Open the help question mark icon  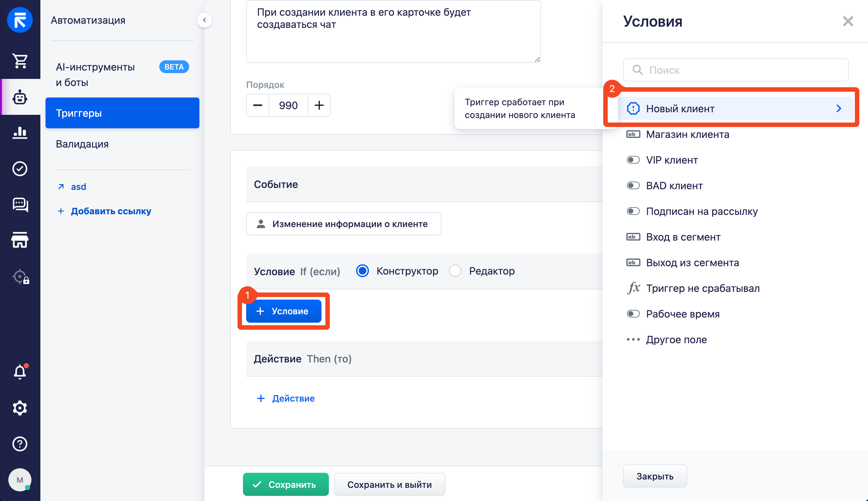coord(20,444)
